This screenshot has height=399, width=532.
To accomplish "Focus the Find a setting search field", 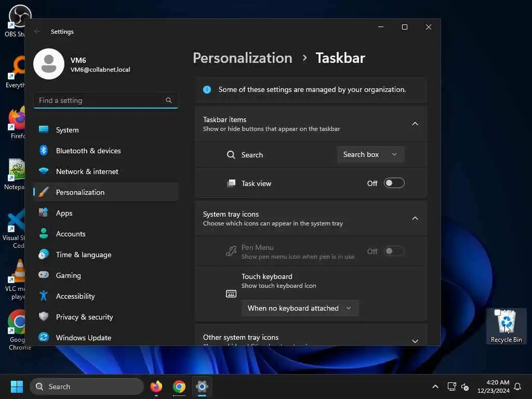I will tap(106, 100).
